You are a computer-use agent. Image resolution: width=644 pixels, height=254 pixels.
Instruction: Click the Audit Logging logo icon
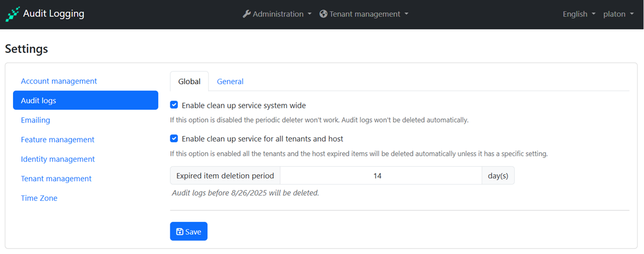point(12,14)
